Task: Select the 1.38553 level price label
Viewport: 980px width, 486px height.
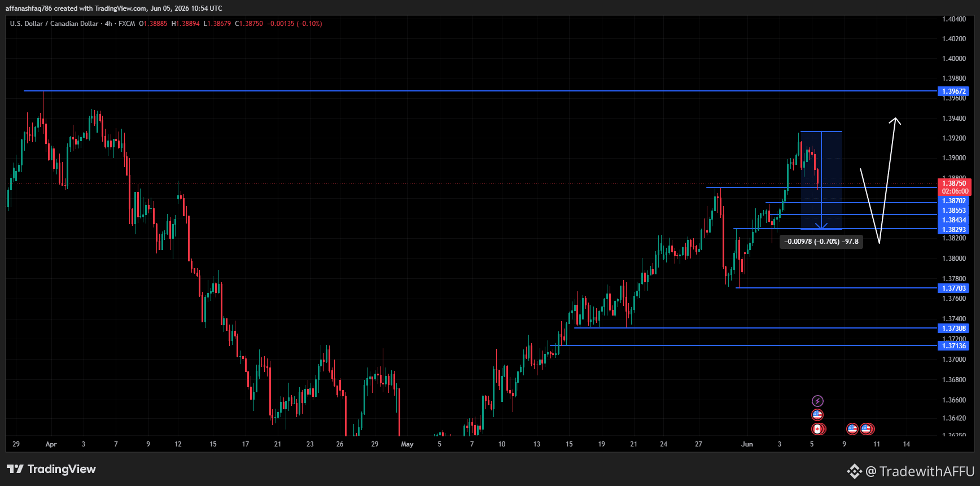Action: tap(953, 211)
